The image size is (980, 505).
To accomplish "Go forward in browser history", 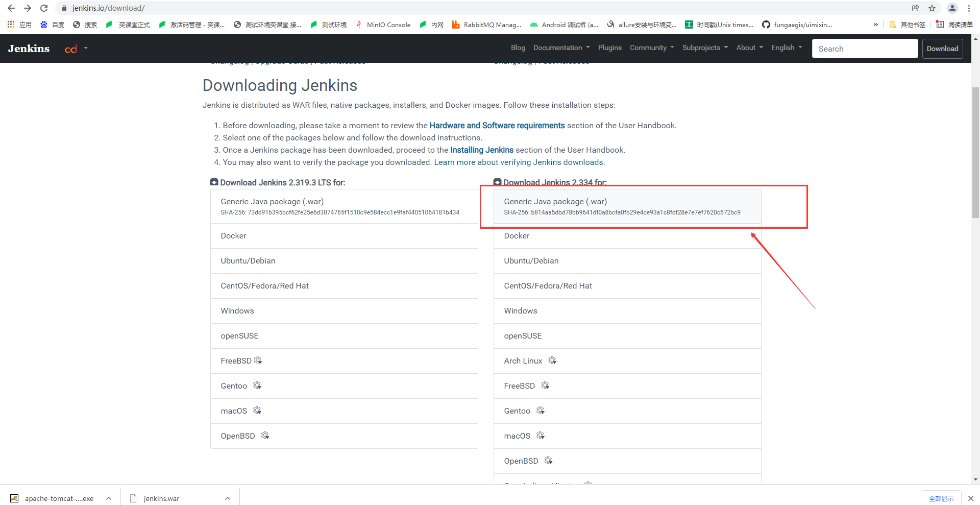I will click(x=28, y=8).
